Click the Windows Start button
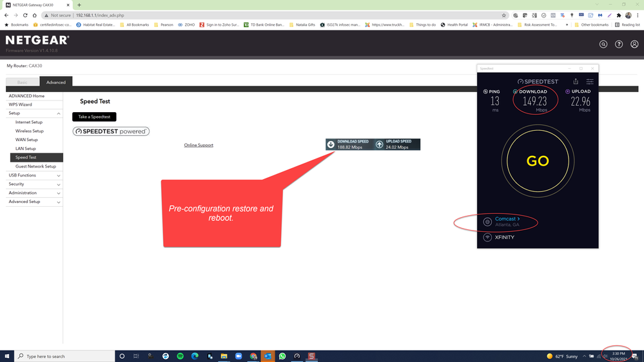 point(6,356)
